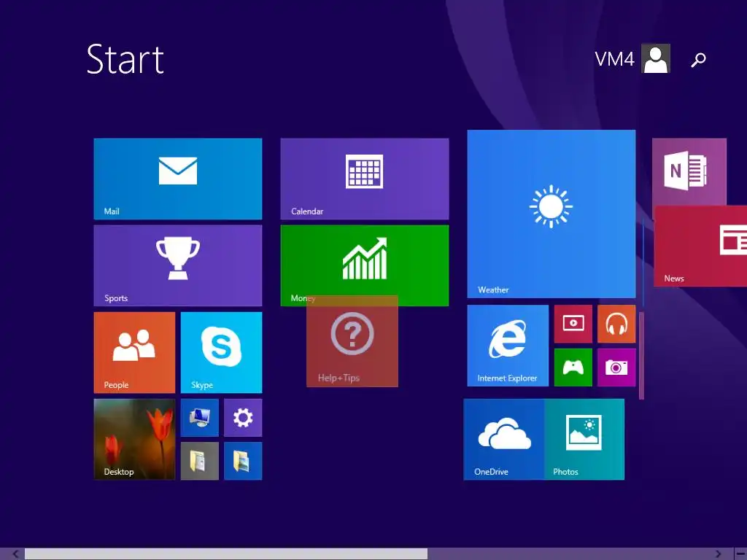Image resolution: width=747 pixels, height=560 pixels.
Task: Click the scrollbar right arrow
Action: 719,554
